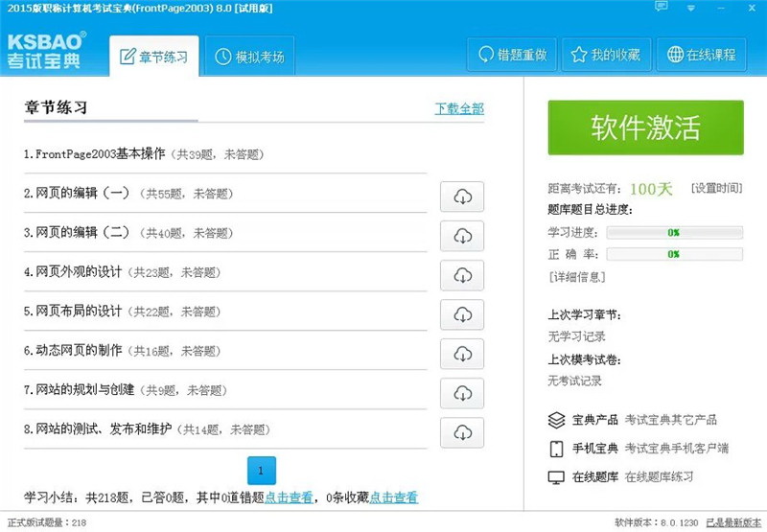Viewport: 767px width, 532px height.
Task: Click the 手机宝典 phone icon
Action: 557,449
